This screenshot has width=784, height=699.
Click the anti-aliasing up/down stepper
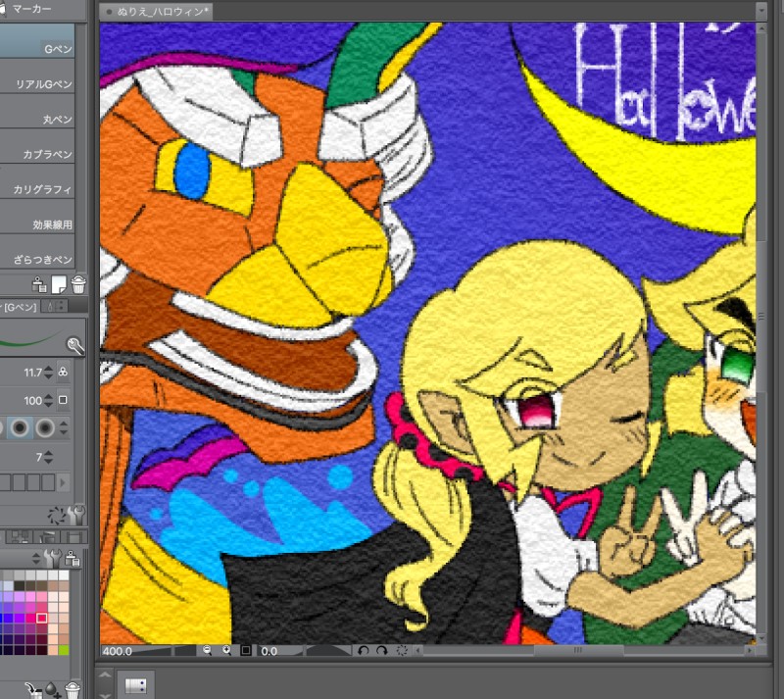(x=64, y=427)
